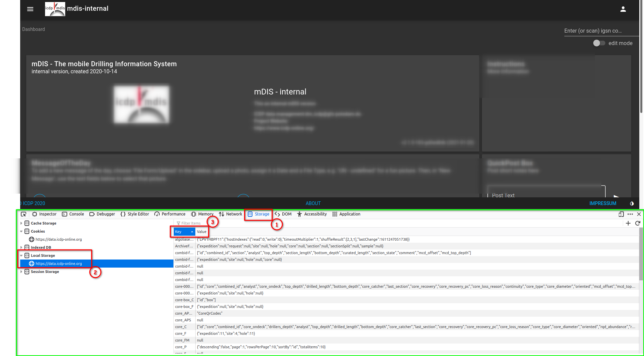This screenshot has width=644, height=356.
Task: Open the user account icon
Action: [x=623, y=9]
